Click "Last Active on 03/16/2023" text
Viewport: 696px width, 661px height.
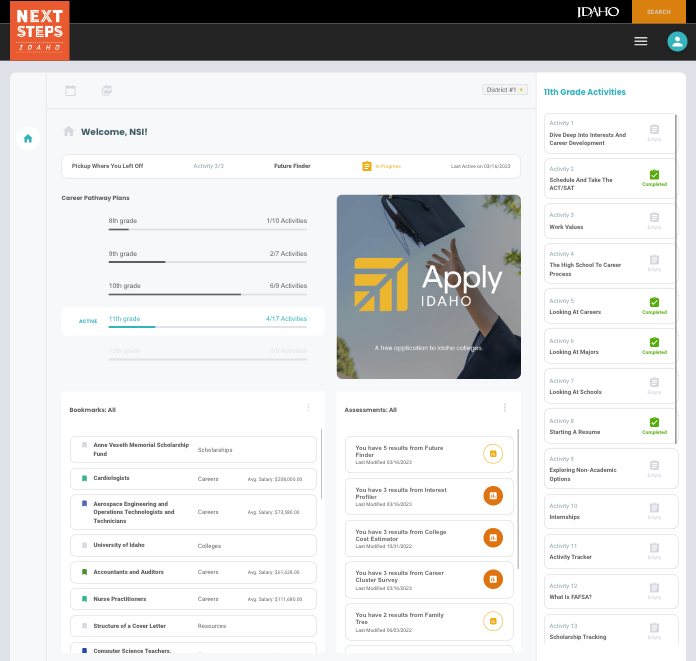click(480, 166)
